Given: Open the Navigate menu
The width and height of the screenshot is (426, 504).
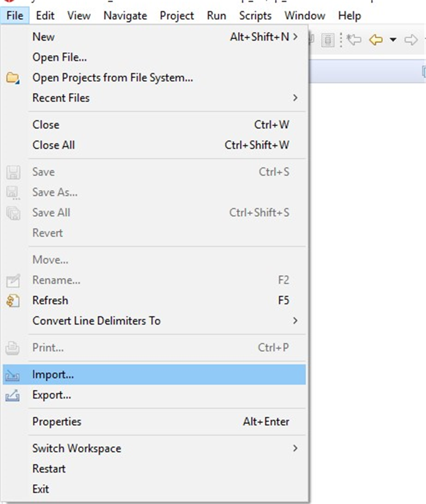Looking at the screenshot, I should 124,16.
